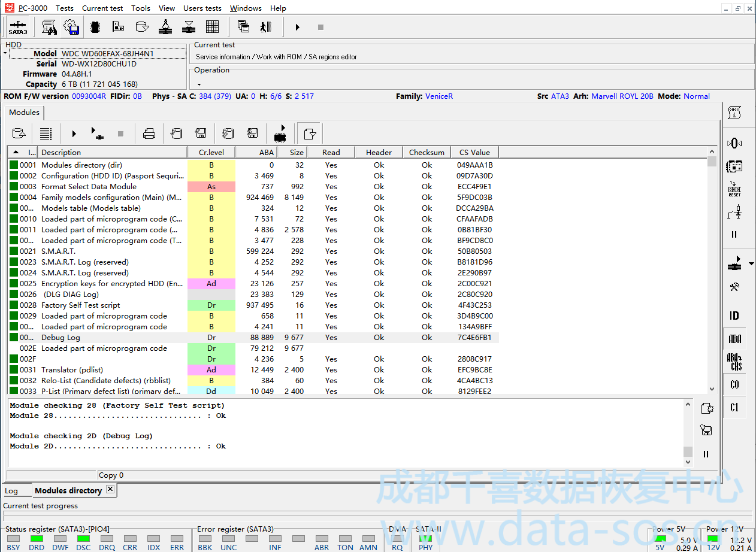This screenshot has width=756, height=552.
Task: Click the SATA3 port selection icon
Action: (x=17, y=27)
